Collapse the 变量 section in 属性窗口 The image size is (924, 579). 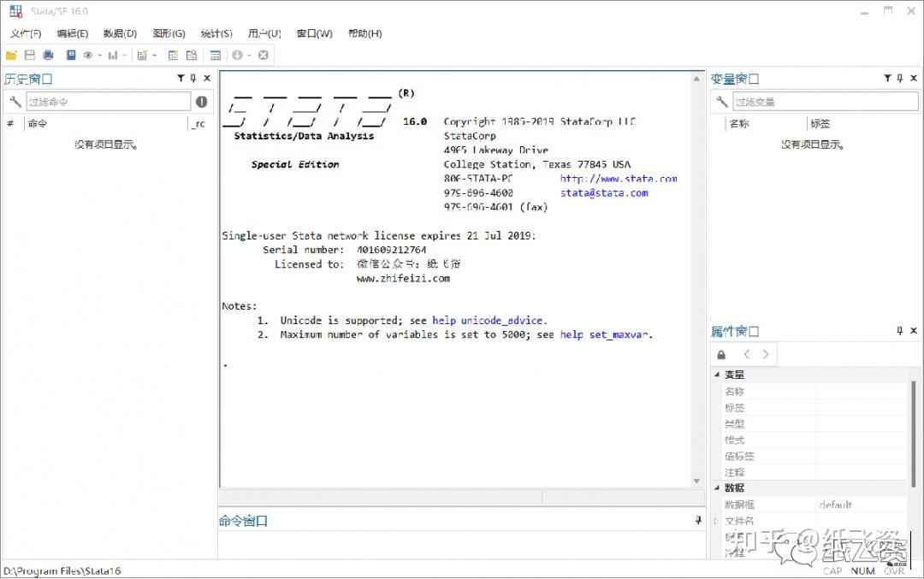[x=717, y=374]
